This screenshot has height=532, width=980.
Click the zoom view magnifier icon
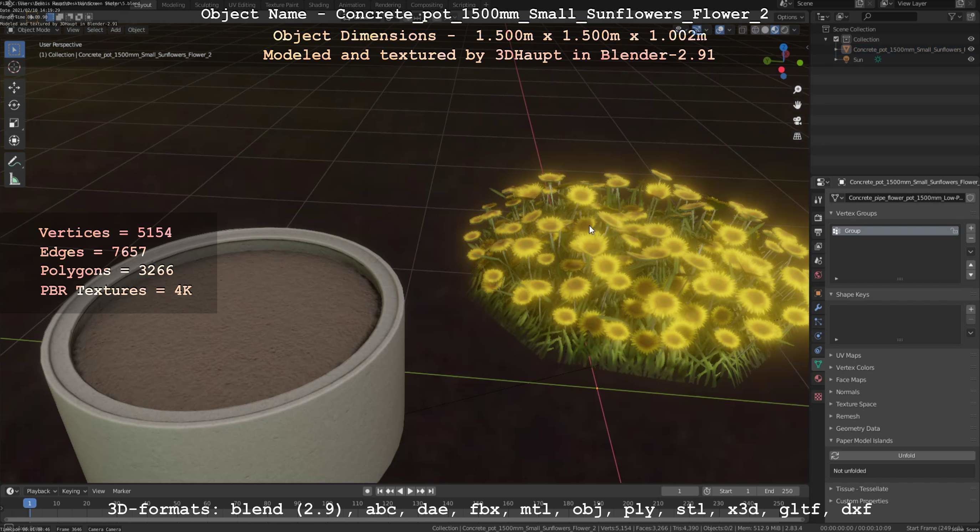pos(797,89)
